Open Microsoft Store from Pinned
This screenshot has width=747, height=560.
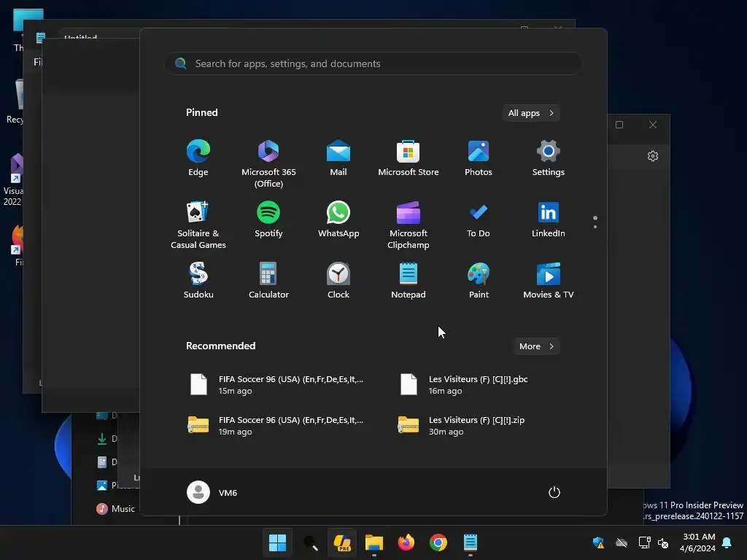point(409,158)
